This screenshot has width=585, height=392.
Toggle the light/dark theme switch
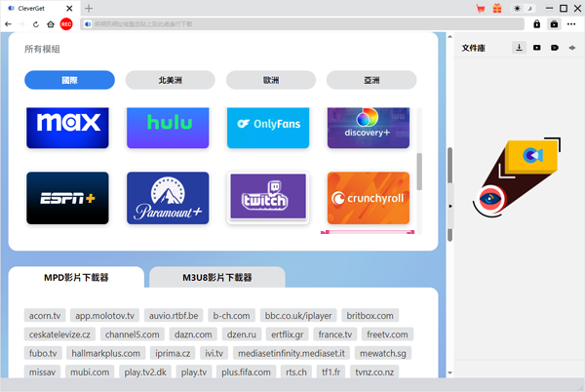coord(523,8)
